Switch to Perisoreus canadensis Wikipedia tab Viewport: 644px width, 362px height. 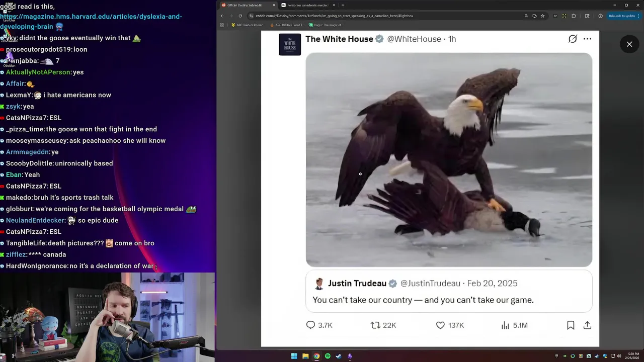click(308, 5)
